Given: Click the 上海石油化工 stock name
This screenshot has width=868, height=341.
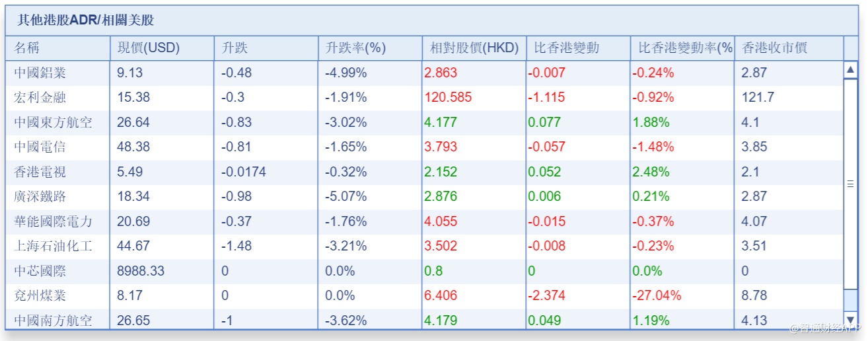Looking at the screenshot, I should 54,246.
